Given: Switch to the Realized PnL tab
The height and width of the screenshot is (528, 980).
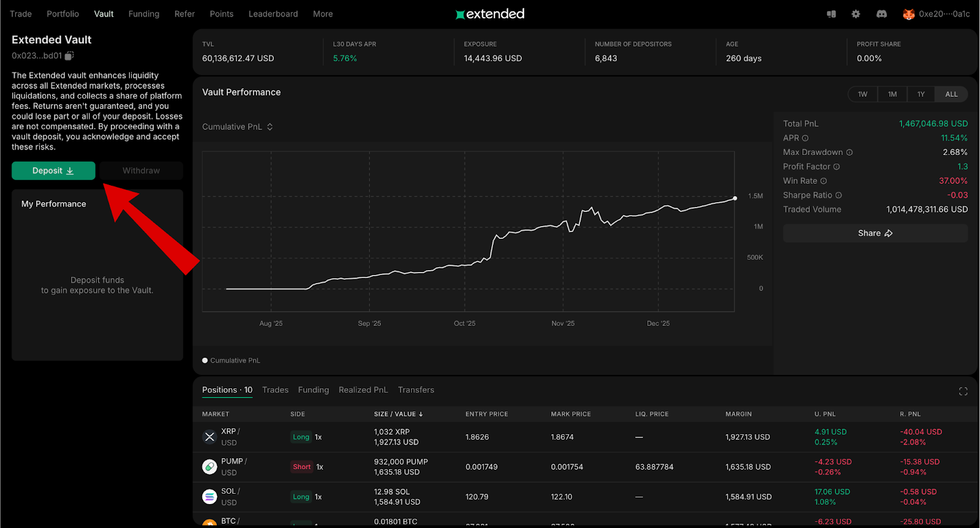Looking at the screenshot, I should 363,390.
